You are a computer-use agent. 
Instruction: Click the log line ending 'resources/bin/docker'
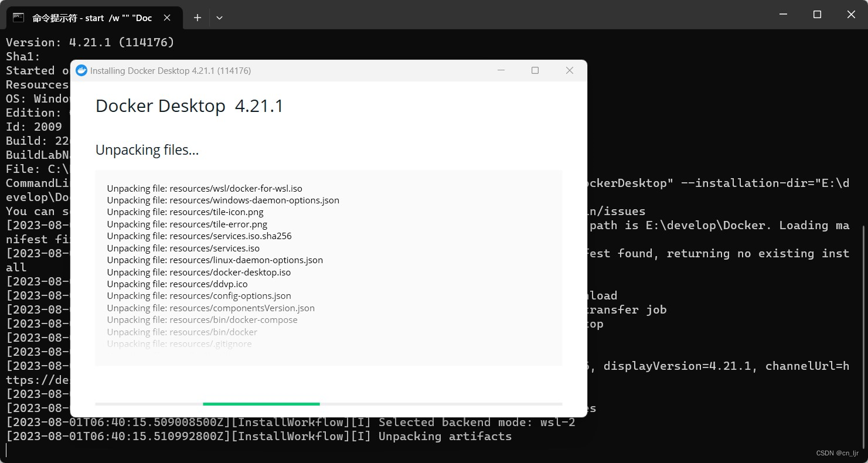tap(182, 332)
